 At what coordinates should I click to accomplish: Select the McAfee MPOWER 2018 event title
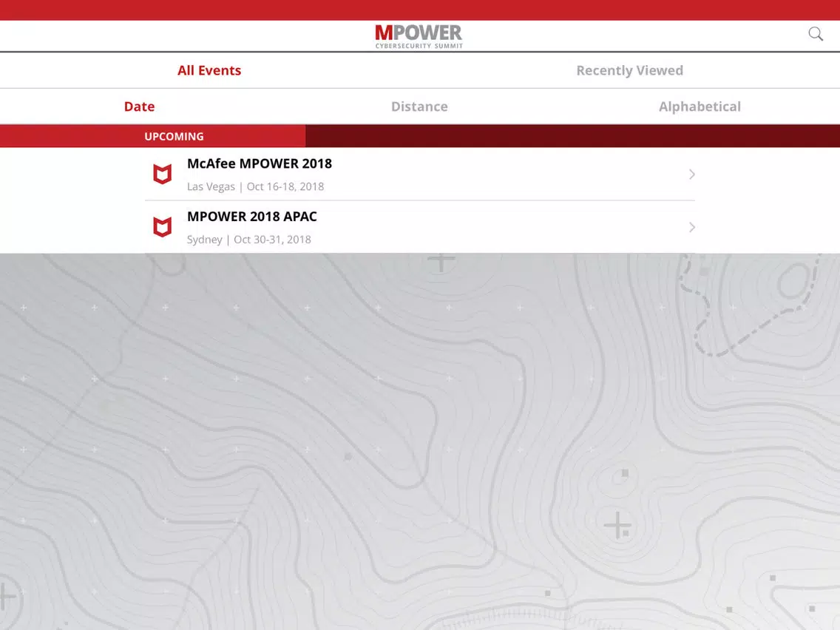point(260,163)
